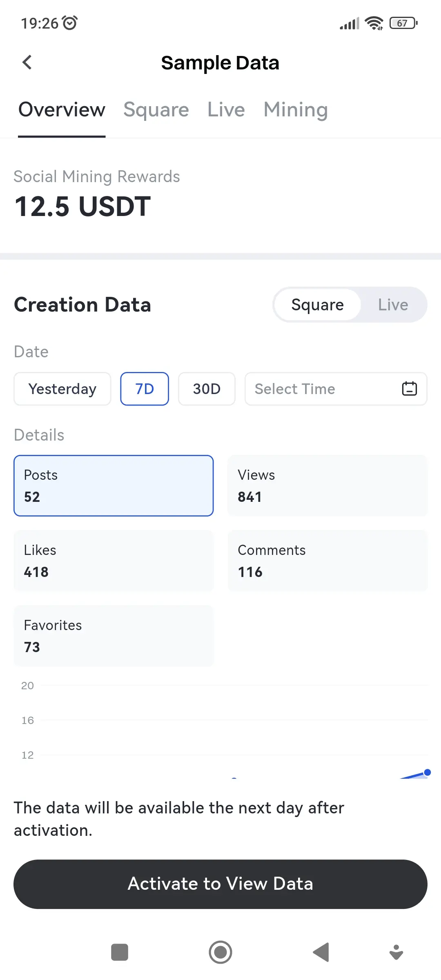Image resolution: width=441 pixels, height=980 pixels.
Task: Select the Views details card
Action: pyautogui.click(x=327, y=486)
